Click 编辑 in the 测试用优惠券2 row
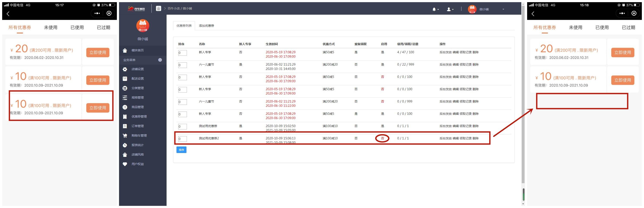The width and height of the screenshot is (644, 208). (456, 138)
